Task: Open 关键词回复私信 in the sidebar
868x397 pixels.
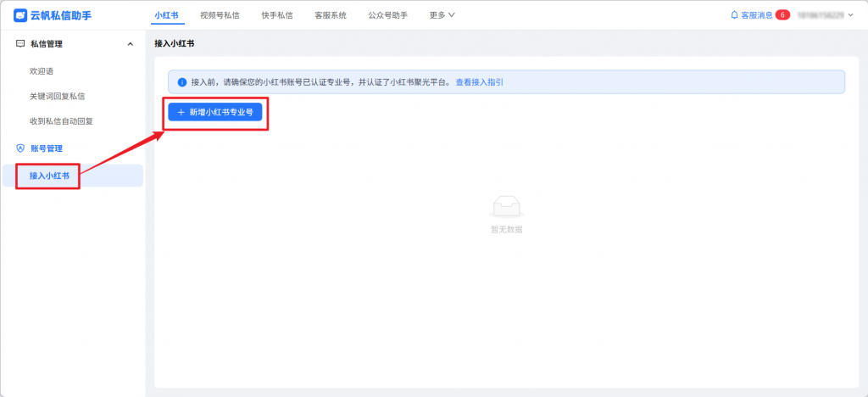Action: tap(57, 96)
